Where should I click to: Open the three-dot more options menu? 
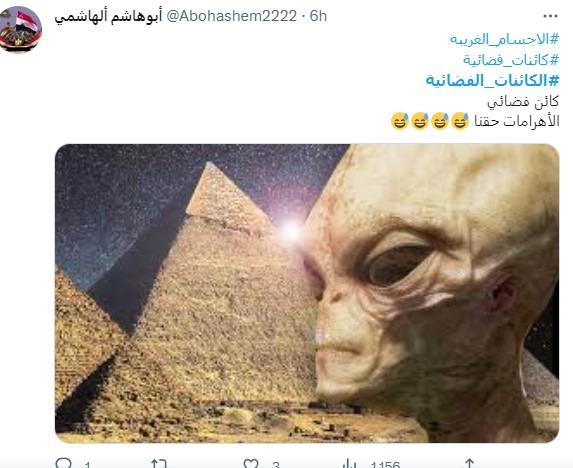550,16
